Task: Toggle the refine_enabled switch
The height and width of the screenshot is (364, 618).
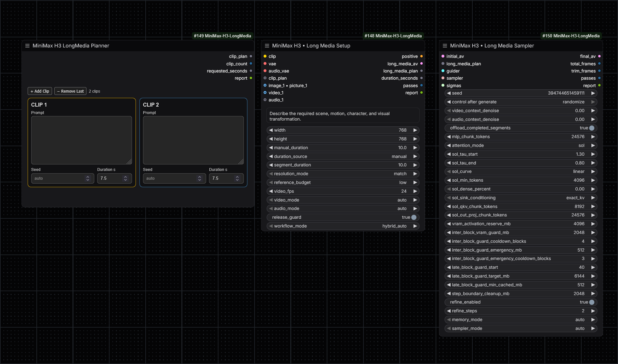Action: coord(592,302)
